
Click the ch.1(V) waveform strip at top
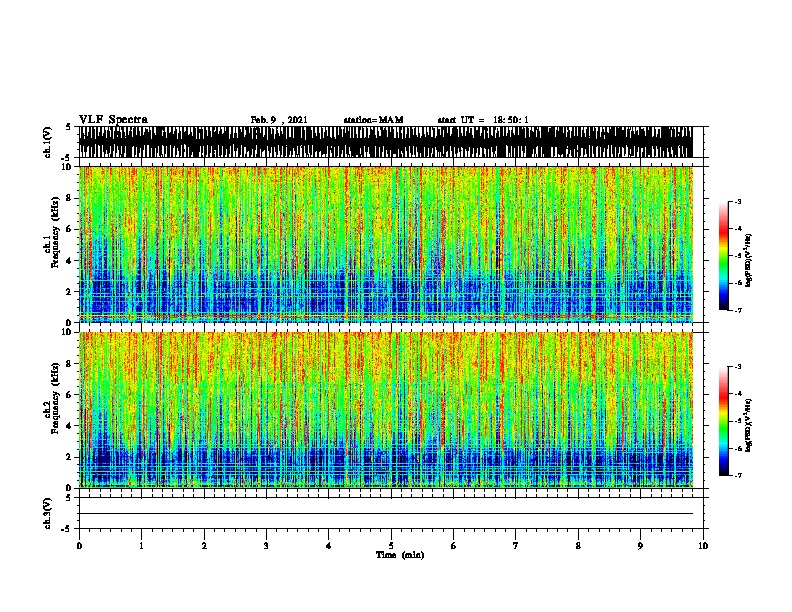tap(386, 142)
